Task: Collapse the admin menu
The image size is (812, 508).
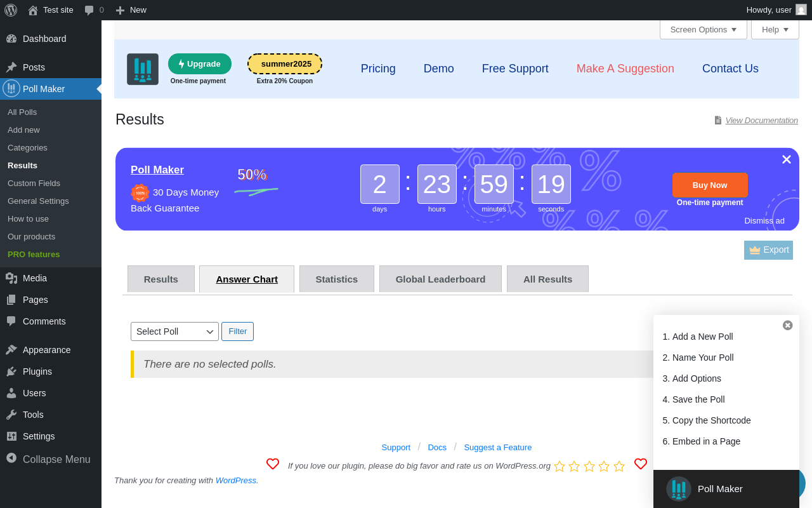Action: point(51,459)
